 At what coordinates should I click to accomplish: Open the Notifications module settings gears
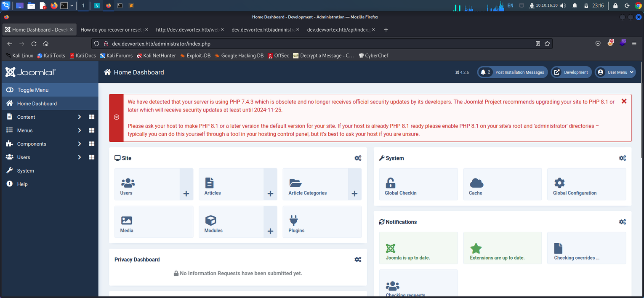[x=623, y=222]
